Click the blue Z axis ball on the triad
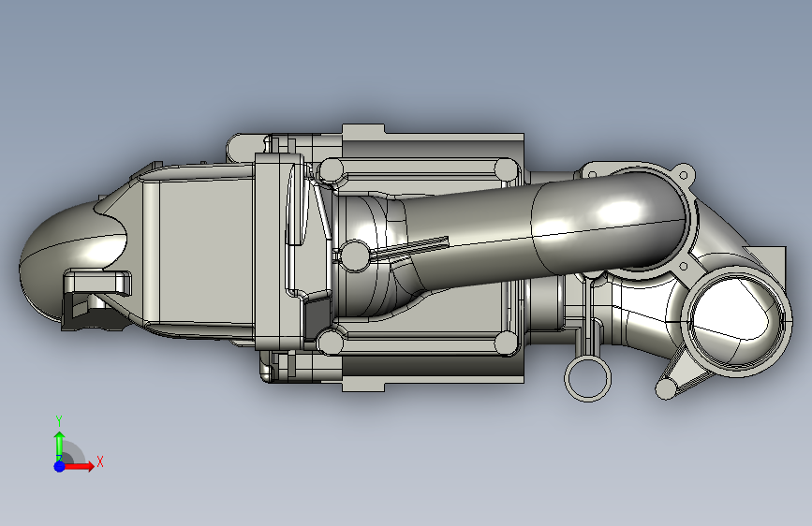This screenshot has width=812, height=526. (60, 466)
